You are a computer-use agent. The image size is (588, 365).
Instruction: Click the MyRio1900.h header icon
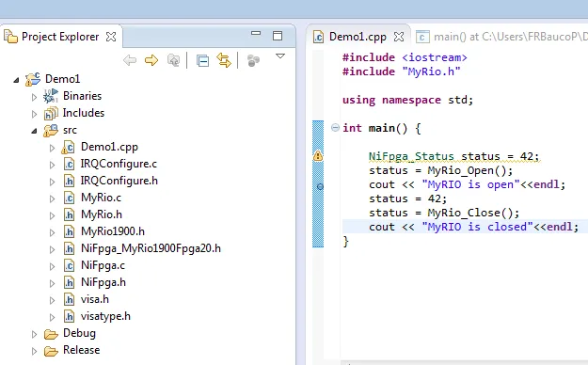[69, 231]
